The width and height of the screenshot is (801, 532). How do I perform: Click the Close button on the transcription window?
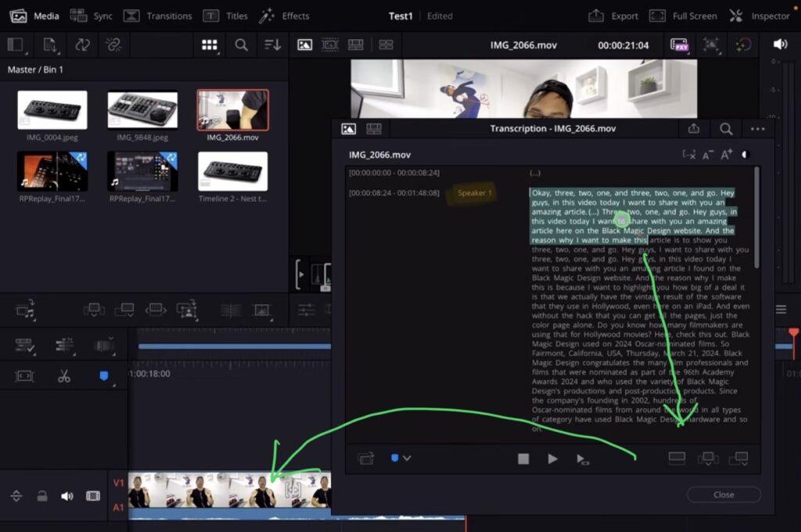tap(724, 494)
